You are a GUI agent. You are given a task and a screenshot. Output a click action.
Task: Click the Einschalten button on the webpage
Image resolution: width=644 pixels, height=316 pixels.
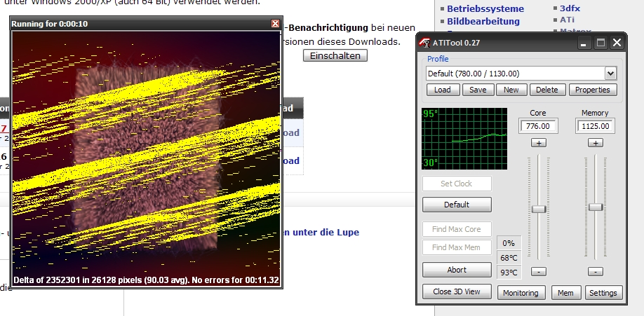[335, 55]
